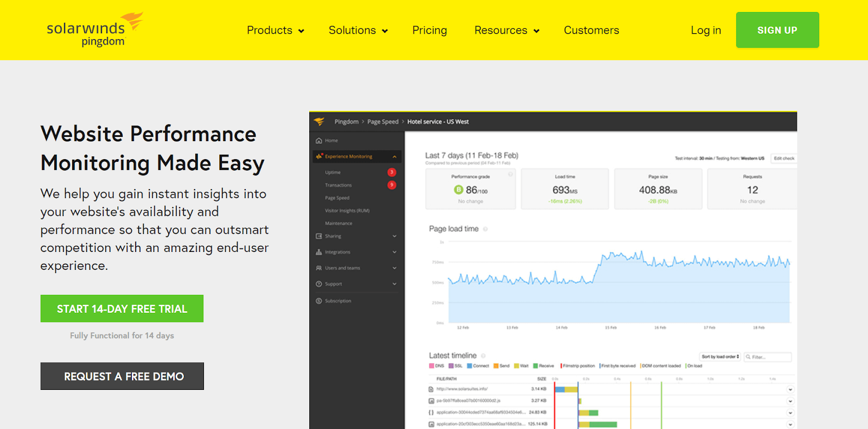Click the Load time 693ms card

pos(565,188)
